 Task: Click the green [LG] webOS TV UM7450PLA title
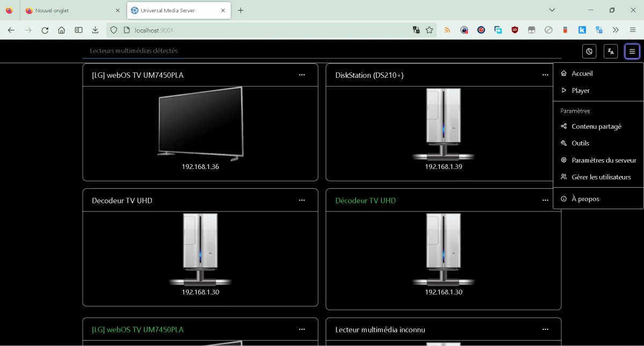pyautogui.click(x=138, y=329)
